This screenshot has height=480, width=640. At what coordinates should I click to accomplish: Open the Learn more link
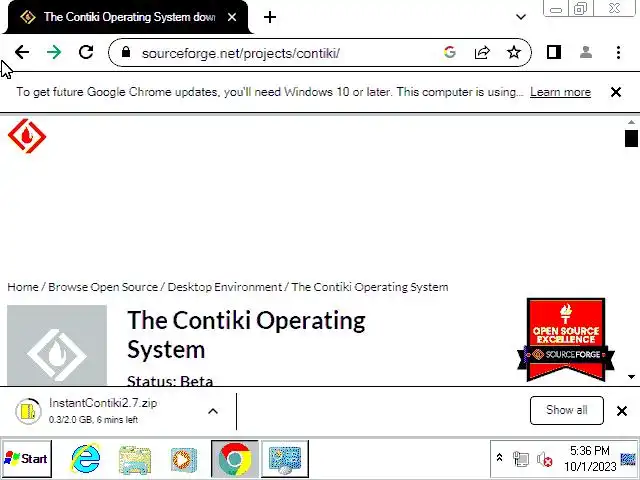coord(560,92)
